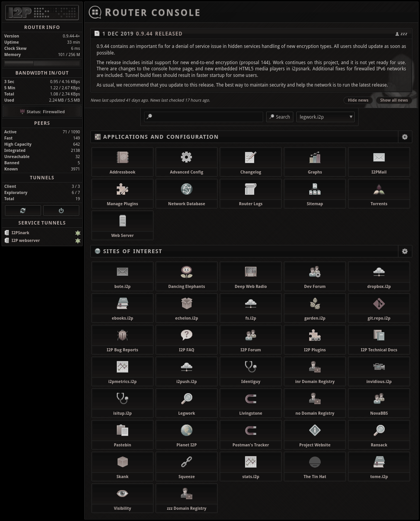Open I2P Bug Reports beetle icon

coord(122,335)
